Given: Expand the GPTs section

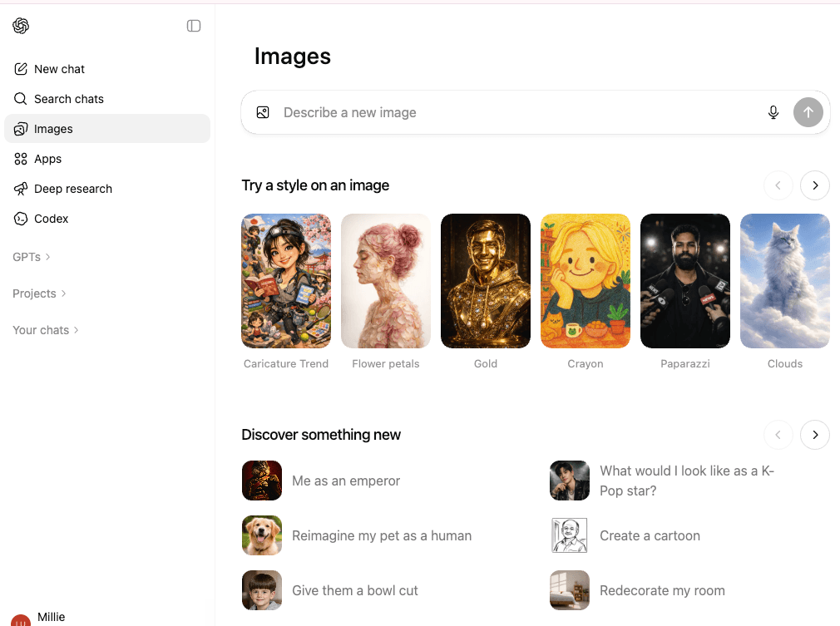Looking at the screenshot, I should tap(31, 257).
